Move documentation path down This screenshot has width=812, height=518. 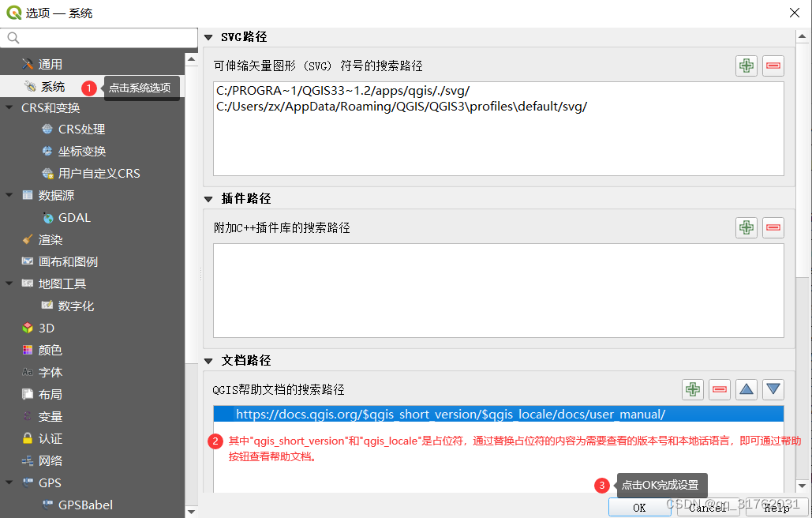pyautogui.click(x=773, y=389)
